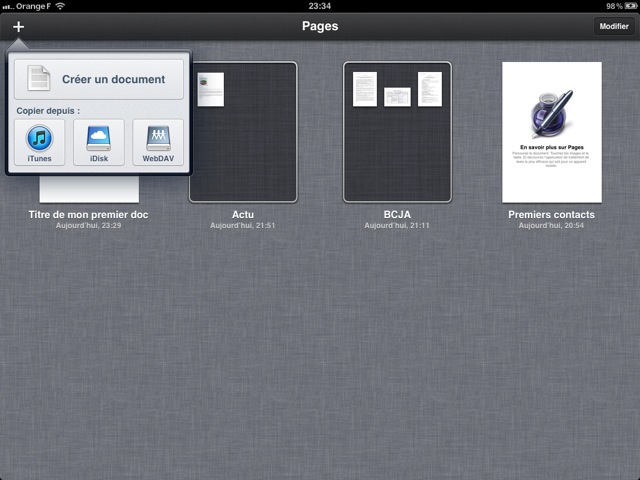Screen dimensions: 640x480
Task: Click the blank page icon in the popover
Action: (39, 79)
